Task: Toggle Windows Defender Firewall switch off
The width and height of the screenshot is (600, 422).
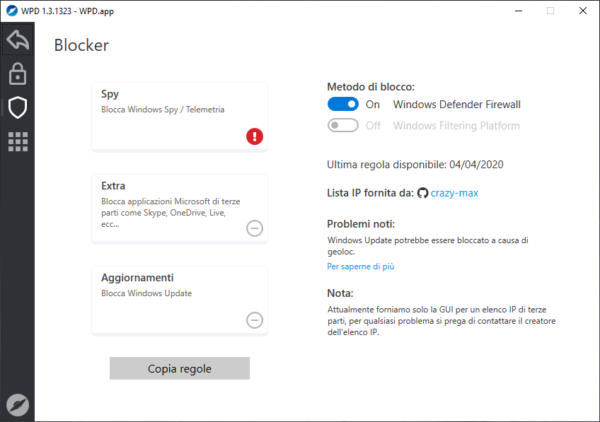Action: coord(343,104)
